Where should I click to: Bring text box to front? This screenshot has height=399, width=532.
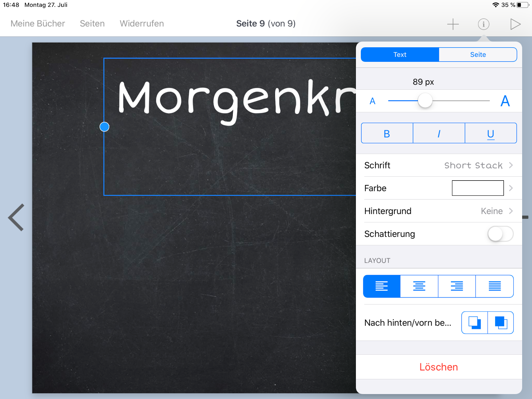pyautogui.click(x=501, y=322)
